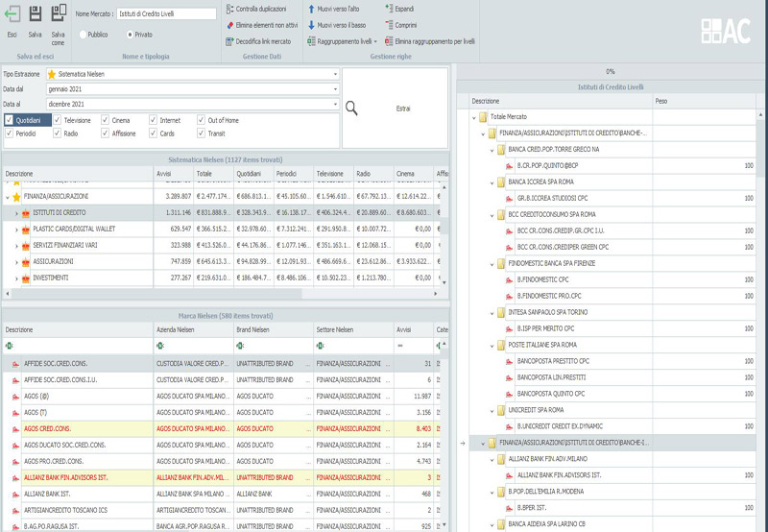Click the Nome Mercato text field
Viewport: 768px width, 532px height.
[x=166, y=14]
